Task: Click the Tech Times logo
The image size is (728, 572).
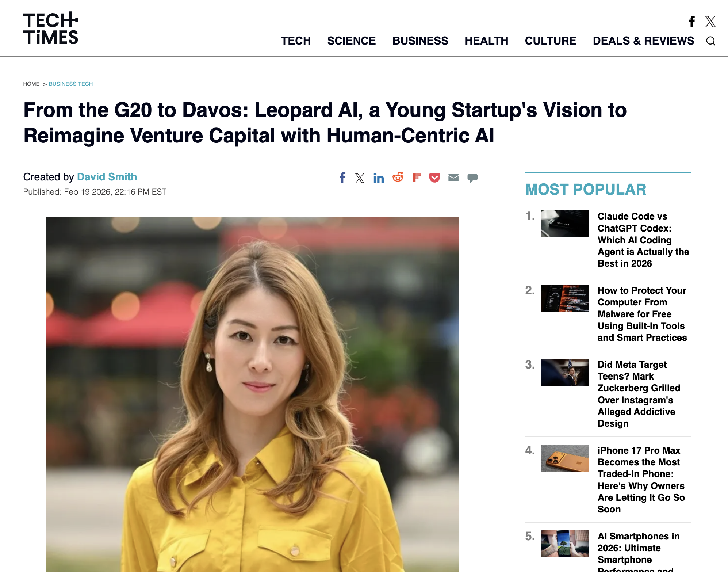Action: (51, 28)
